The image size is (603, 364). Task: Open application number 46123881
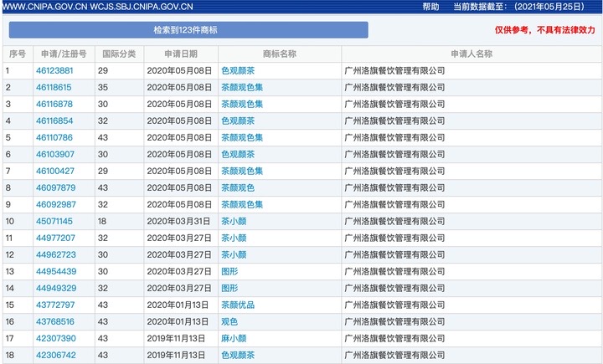click(54, 71)
